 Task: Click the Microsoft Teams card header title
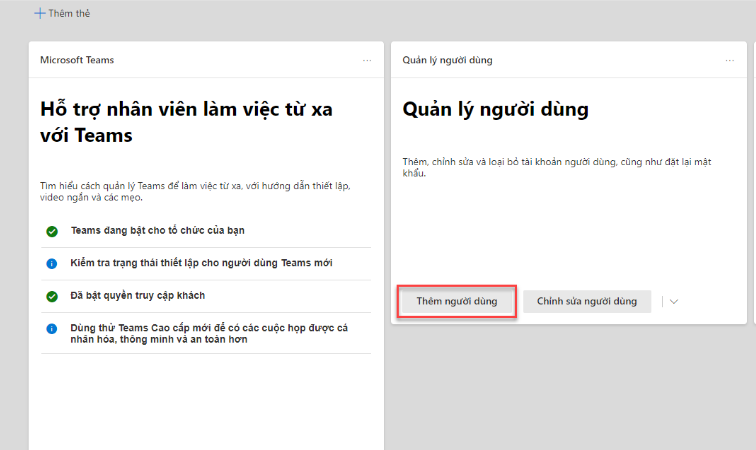coord(77,60)
